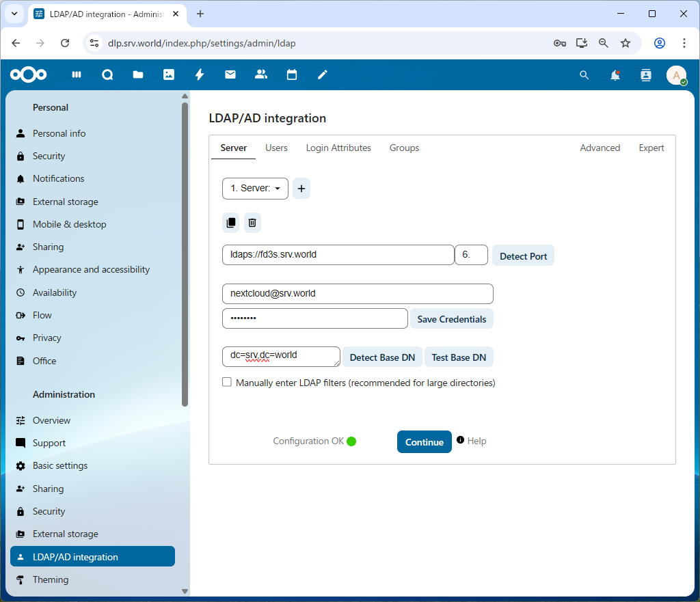Click the notifications bell icon
This screenshot has height=602, width=700.
pos(615,75)
